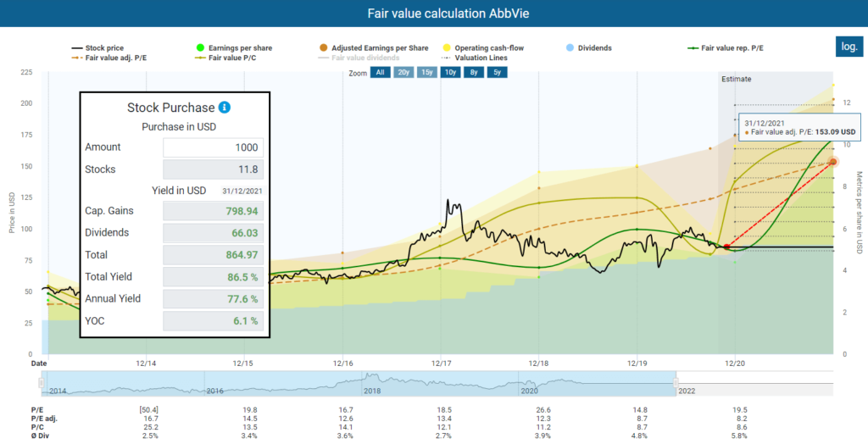Click the Ø Div value 4.8%
This screenshot has height=444, width=868.
point(639,436)
